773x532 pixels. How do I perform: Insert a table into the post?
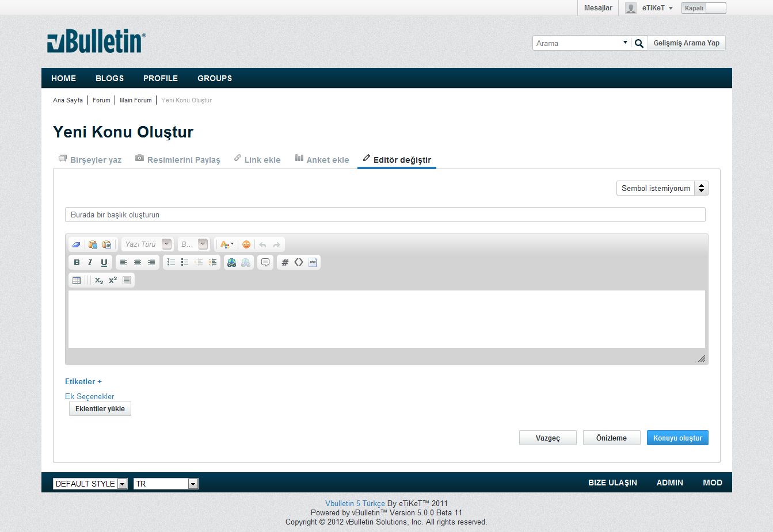pyautogui.click(x=77, y=280)
